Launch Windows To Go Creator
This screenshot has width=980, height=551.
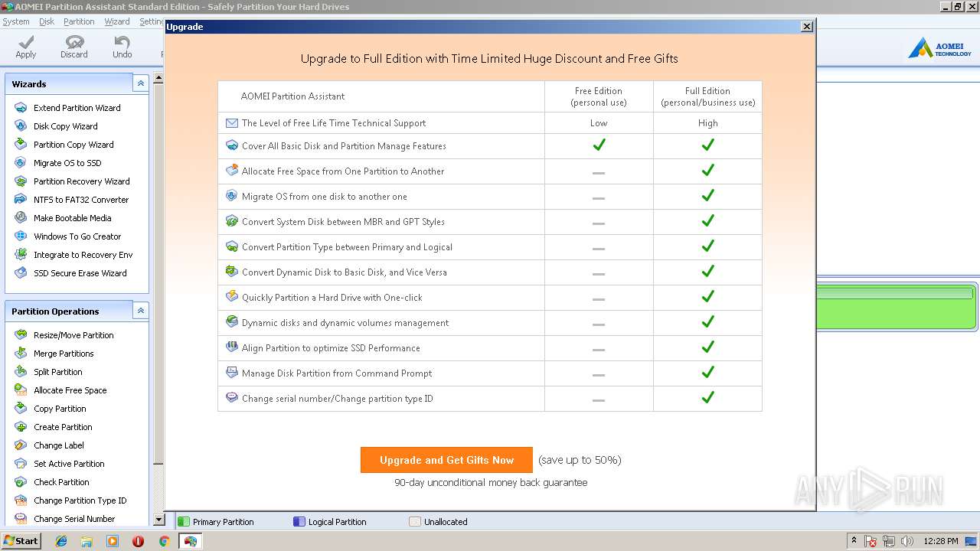pos(77,236)
